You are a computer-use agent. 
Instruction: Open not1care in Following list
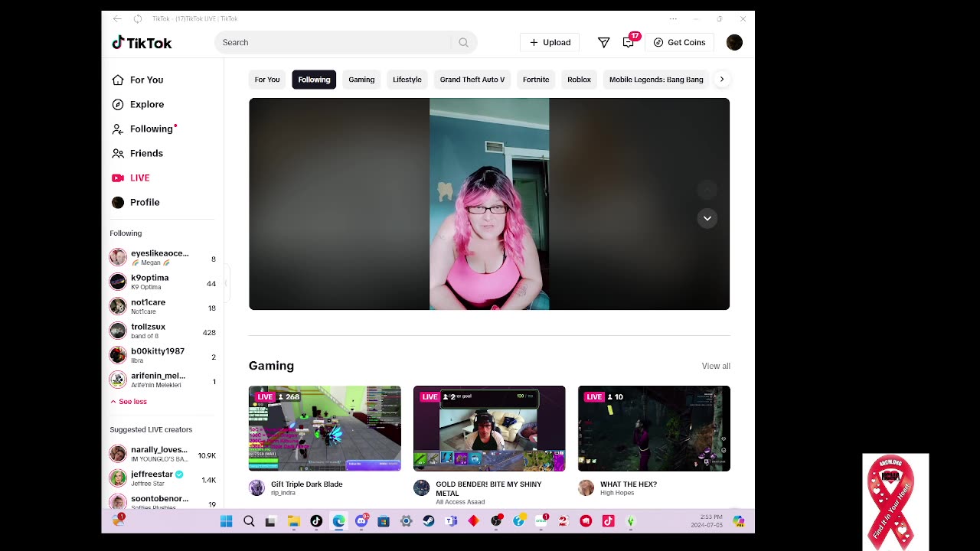click(x=162, y=306)
